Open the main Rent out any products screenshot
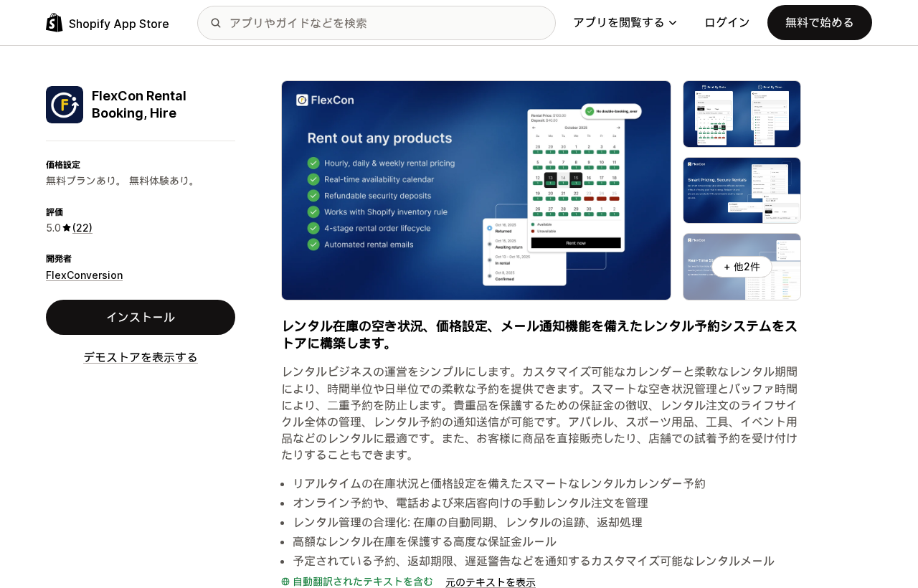Viewport: 918px width, 588px height. (476, 190)
